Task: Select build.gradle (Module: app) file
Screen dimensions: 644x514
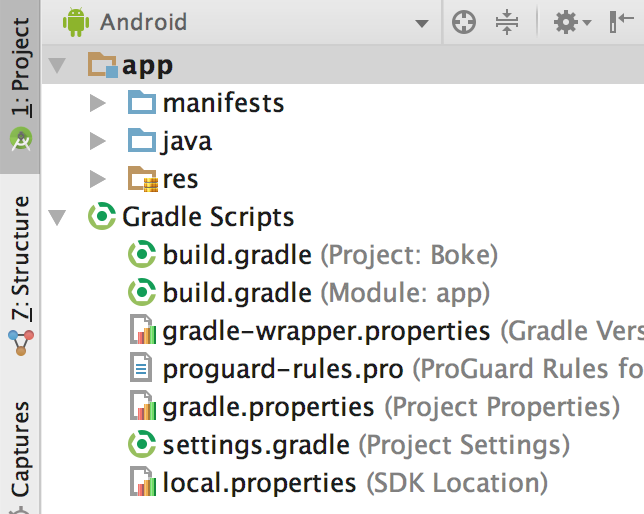Action: coord(237,293)
